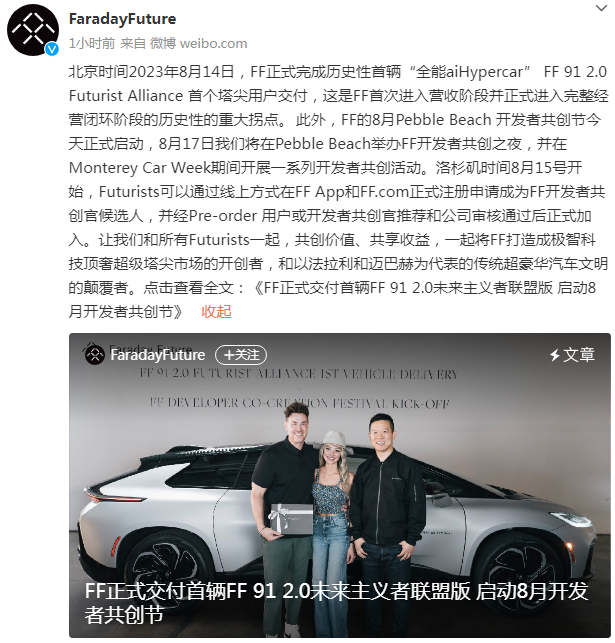Image resolution: width=615 pixels, height=643 pixels.
Task: Click the blue verified badge on avatar
Action: [x=52, y=49]
